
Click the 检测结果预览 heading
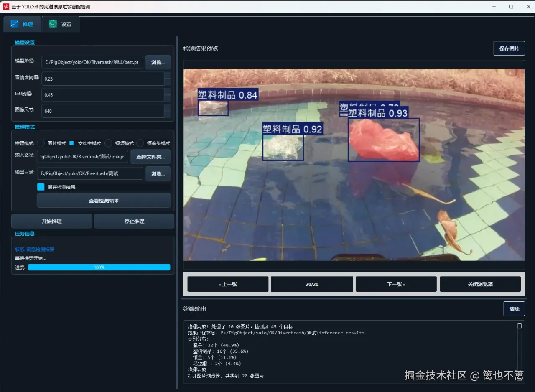coord(201,48)
